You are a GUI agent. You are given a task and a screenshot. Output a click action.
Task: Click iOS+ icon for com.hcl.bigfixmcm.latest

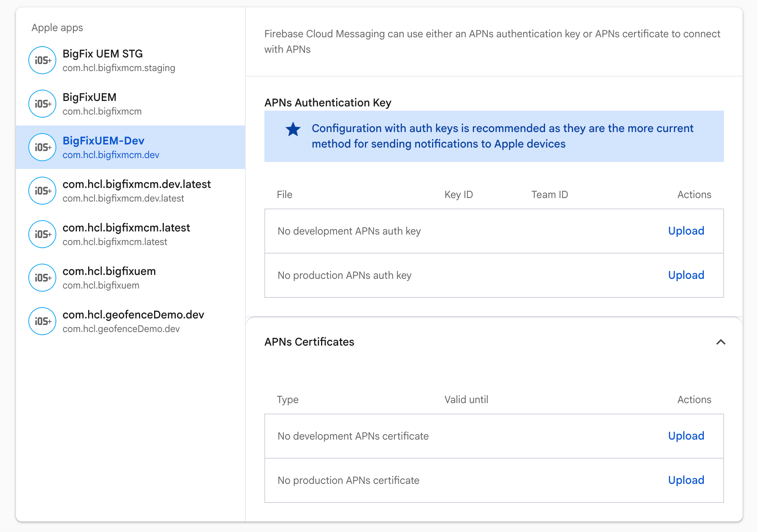click(x=42, y=234)
